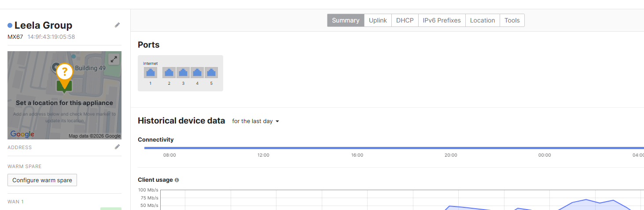Edit the address with the pencil icon
Image resolution: width=644 pixels, height=210 pixels.
[117, 147]
